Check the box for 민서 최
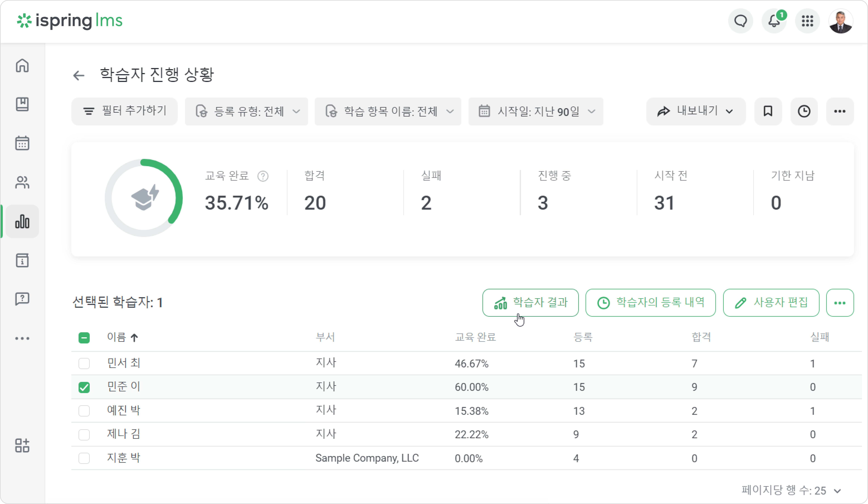This screenshot has width=868, height=504. coord(84,363)
